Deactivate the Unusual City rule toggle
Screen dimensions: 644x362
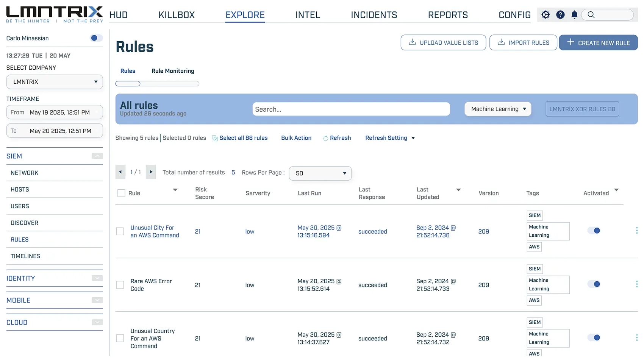coord(594,231)
